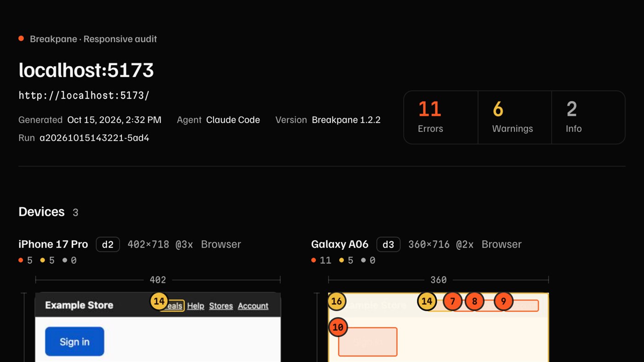This screenshot has height=362, width=644.
Task: Click issue marker 14 on Galaxy A06 preview
Action: [x=427, y=301]
